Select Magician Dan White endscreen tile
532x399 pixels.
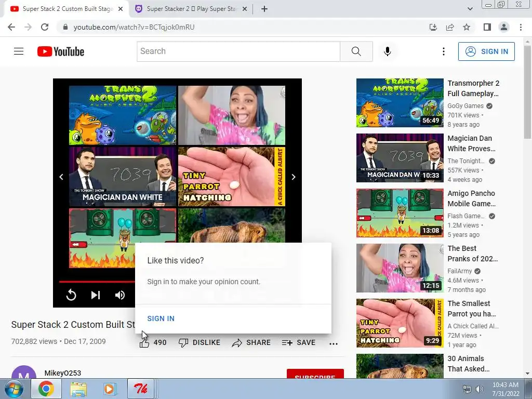point(123,177)
